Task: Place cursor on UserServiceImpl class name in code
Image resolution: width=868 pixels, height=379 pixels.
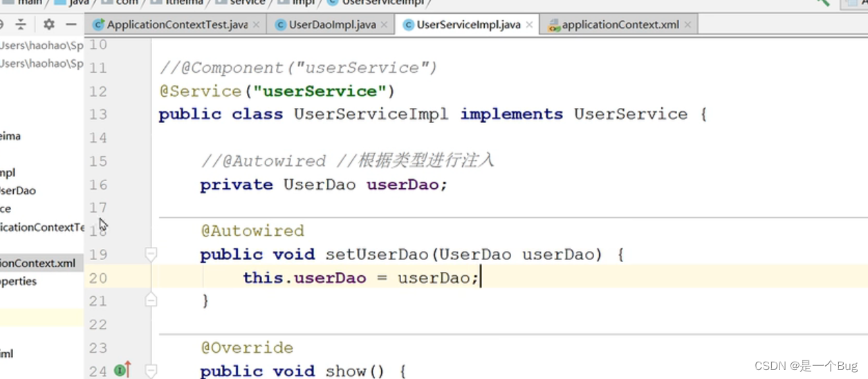Action: (x=371, y=114)
